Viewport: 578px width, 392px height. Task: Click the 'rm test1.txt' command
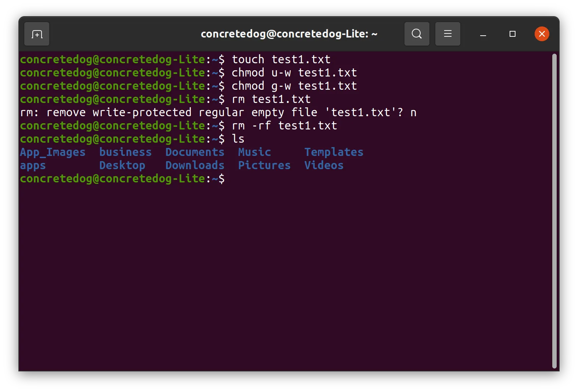(x=271, y=99)
